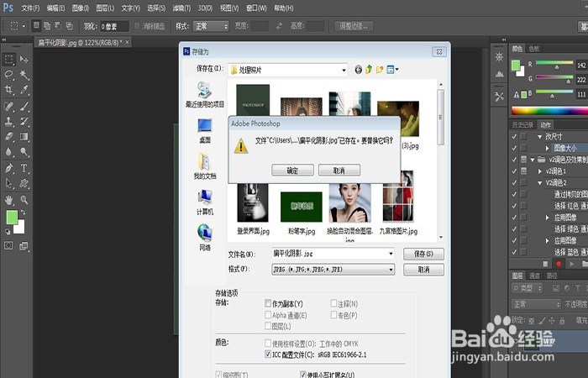This screenshot has height=378, width=588.
Task: Select the Horizontal Type tool
Action: (x=24, y=168)
